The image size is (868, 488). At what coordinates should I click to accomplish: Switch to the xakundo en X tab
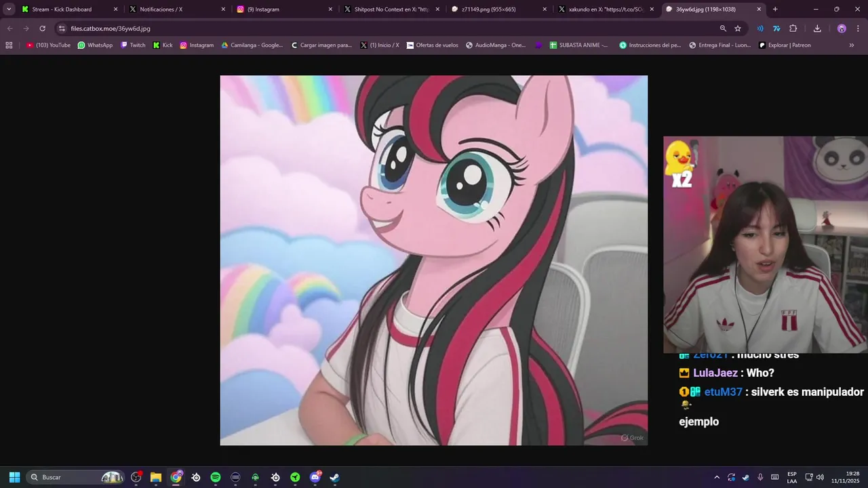pyautogui.click(x=606, y=9)
